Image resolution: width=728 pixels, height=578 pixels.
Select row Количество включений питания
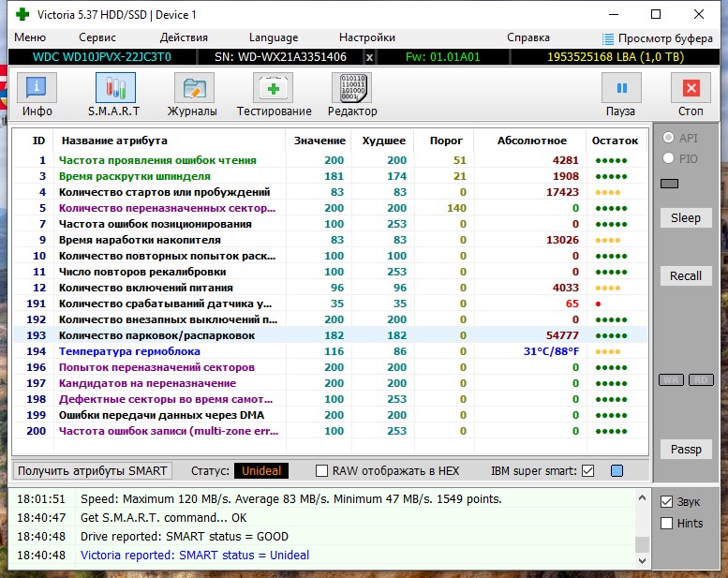point(330,288)
